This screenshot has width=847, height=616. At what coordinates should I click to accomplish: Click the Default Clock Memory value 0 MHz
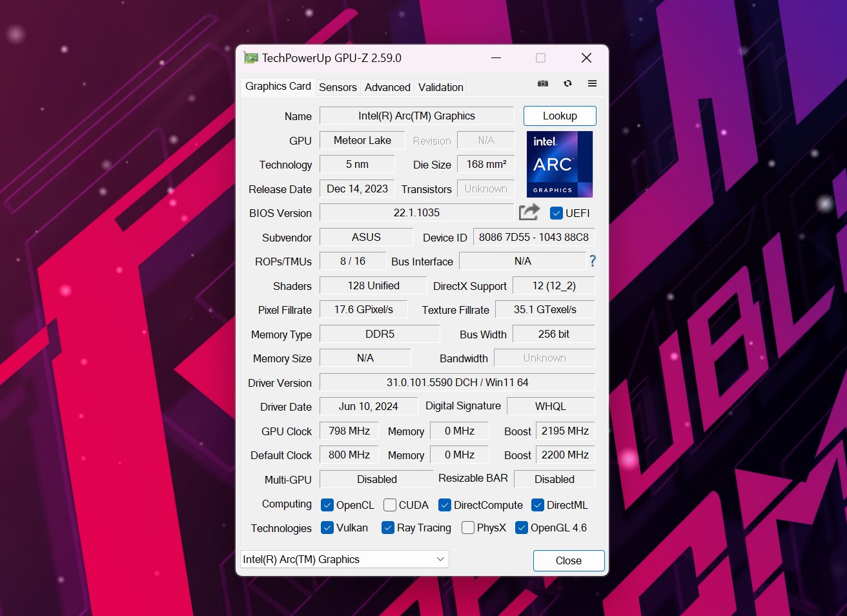coord(460,455)
